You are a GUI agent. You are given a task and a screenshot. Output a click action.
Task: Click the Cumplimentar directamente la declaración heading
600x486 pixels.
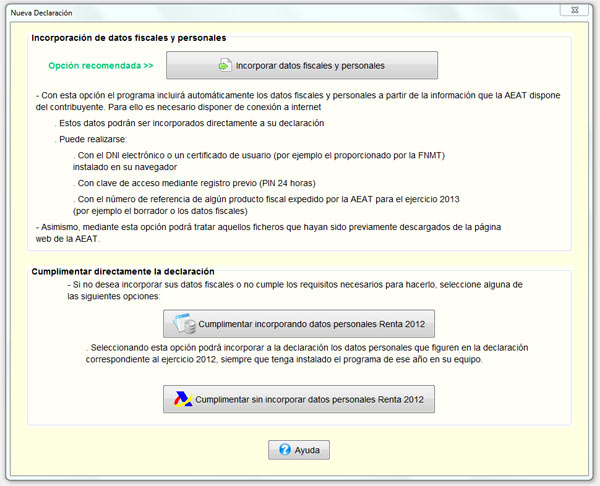point(123,271)
